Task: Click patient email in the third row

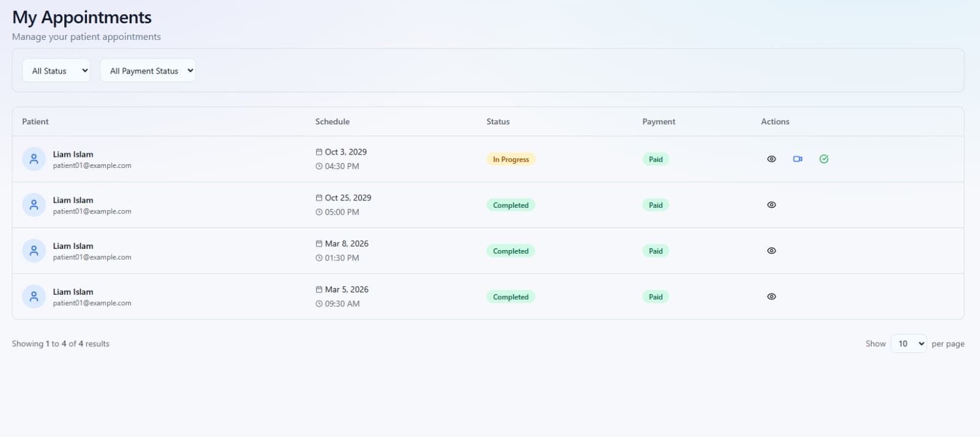Action: (x=92, y=257)
